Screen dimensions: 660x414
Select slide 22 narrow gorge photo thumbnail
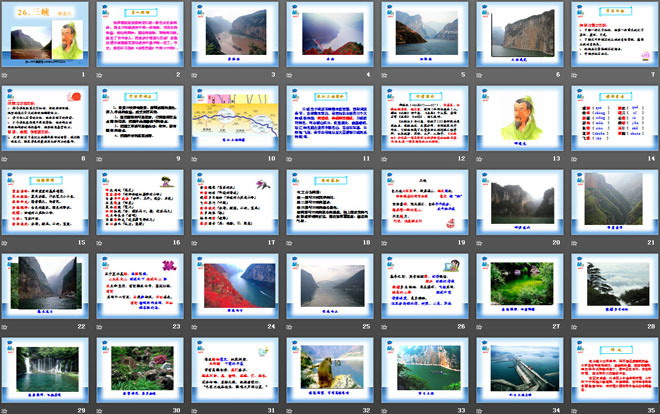pos(45,286)
